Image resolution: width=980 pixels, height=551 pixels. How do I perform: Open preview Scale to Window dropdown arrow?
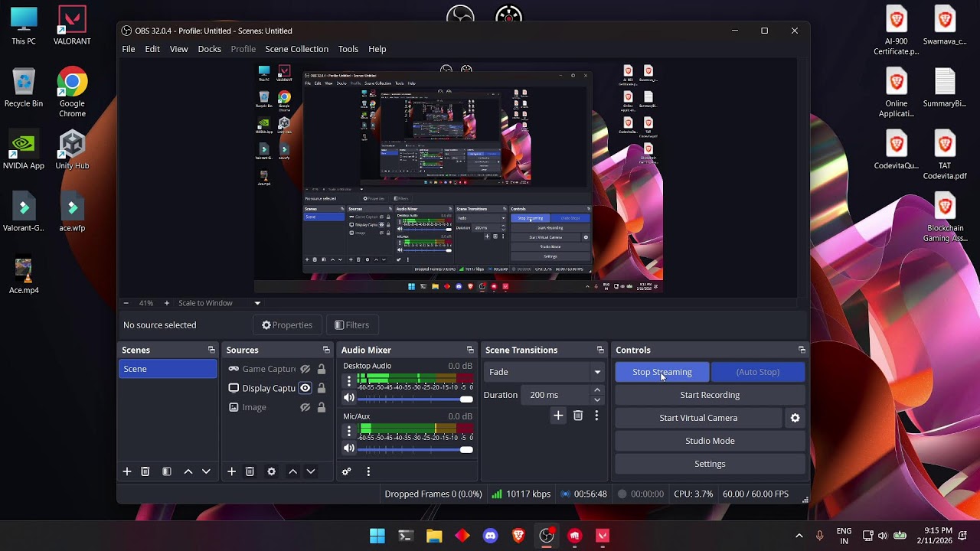tap(257, 303)
